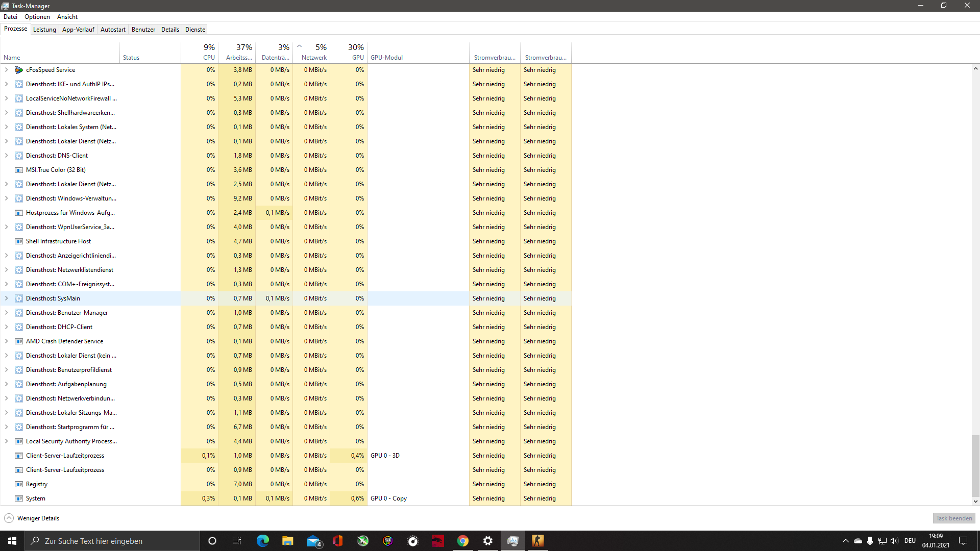Click the Task View icon
The height and width of the screenshot is (551, 980).
[x=236, y=541]
